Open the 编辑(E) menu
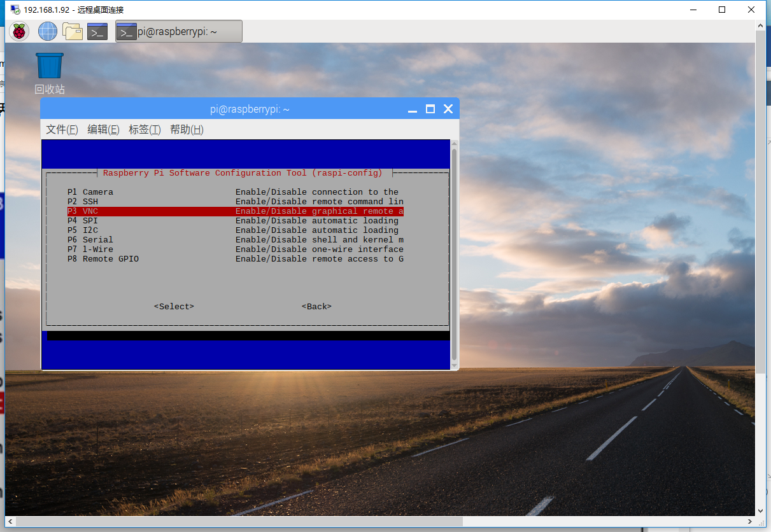The image size is (771, 532). [x=103, y=129]
